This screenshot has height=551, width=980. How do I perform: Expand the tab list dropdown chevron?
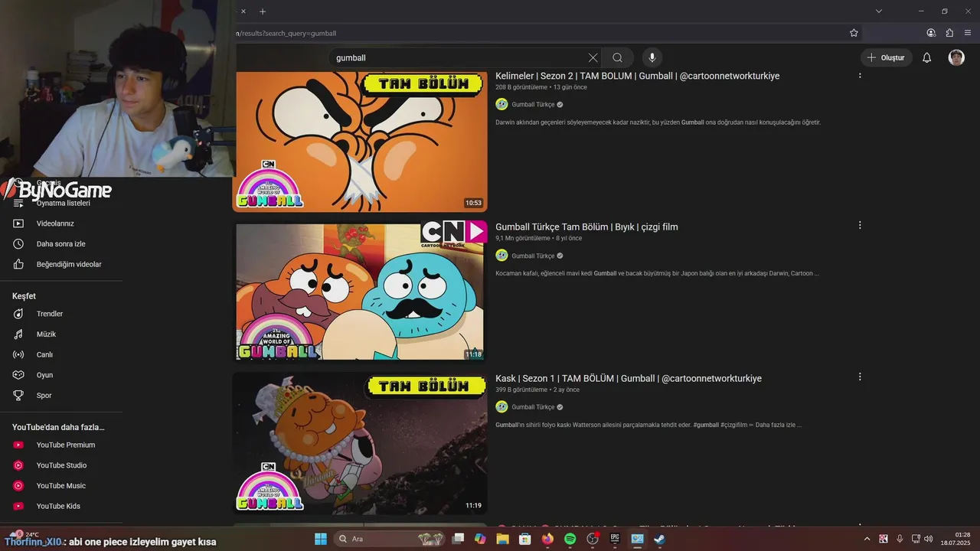pyautogui.click(x=879, y=11)
